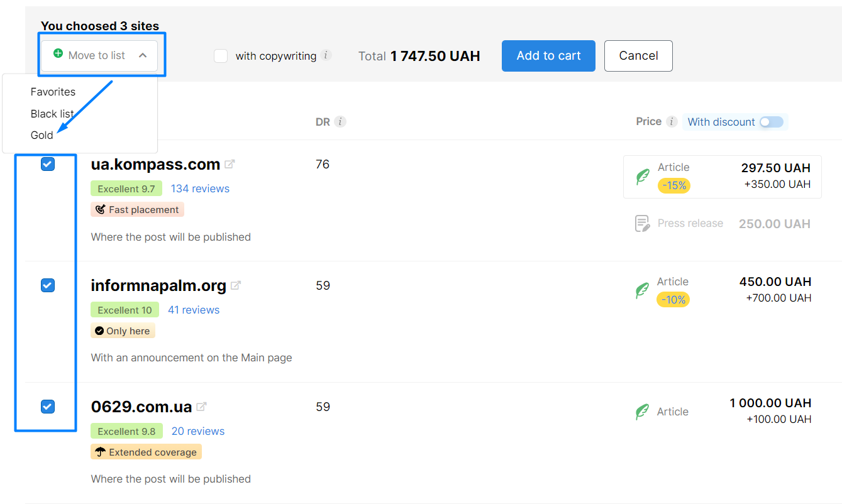The width and height of the screenshot is (842, 504).
Task: Open 0629.com.ua via its external link icon
Action: 201,406
